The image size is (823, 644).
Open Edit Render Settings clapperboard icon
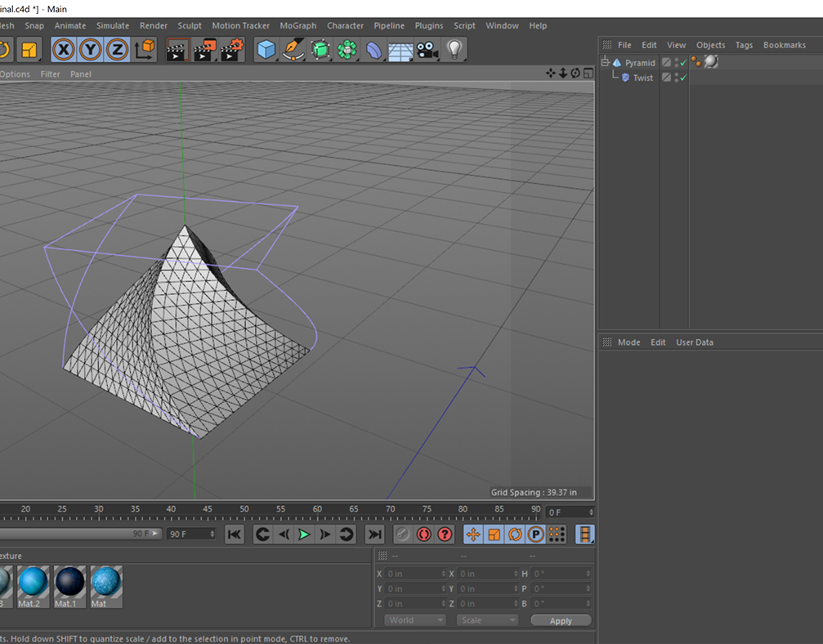click(231, 51)
